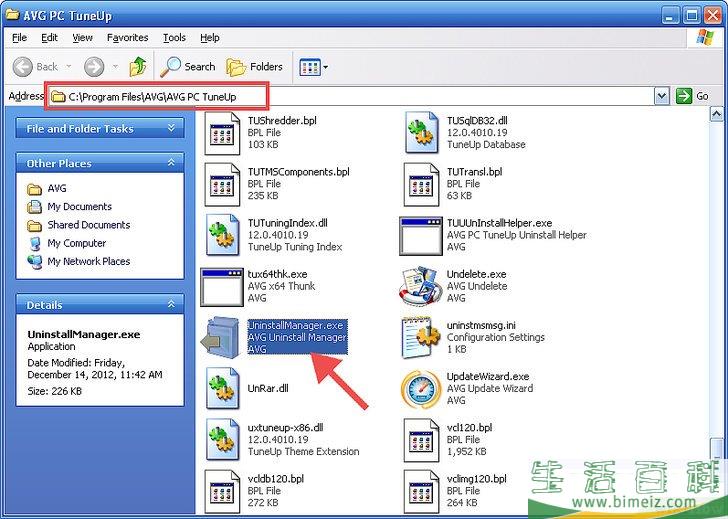Select the vcldb120.bpl file icon
This screenshot has height=519, width=728.
[222, 491]
